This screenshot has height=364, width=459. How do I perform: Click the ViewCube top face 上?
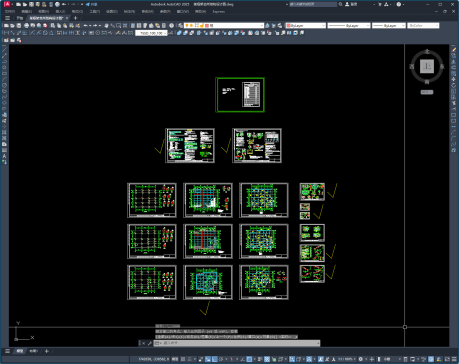pos(427,66)
